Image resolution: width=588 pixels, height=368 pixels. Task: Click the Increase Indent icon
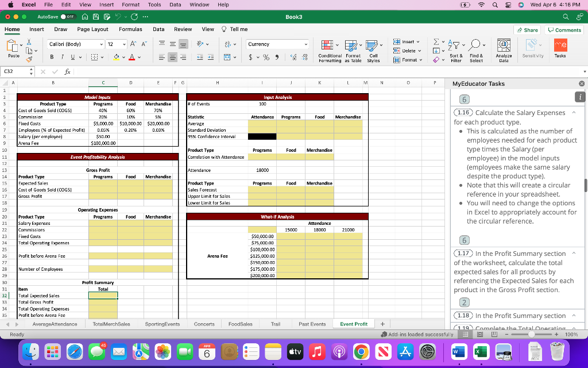pyautogui.click(x=211, y=57)
